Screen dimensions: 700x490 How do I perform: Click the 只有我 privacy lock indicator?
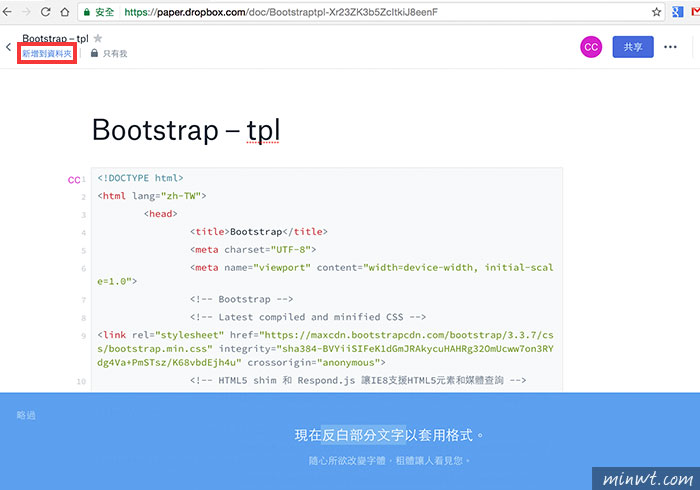click(x=109, y=54)
